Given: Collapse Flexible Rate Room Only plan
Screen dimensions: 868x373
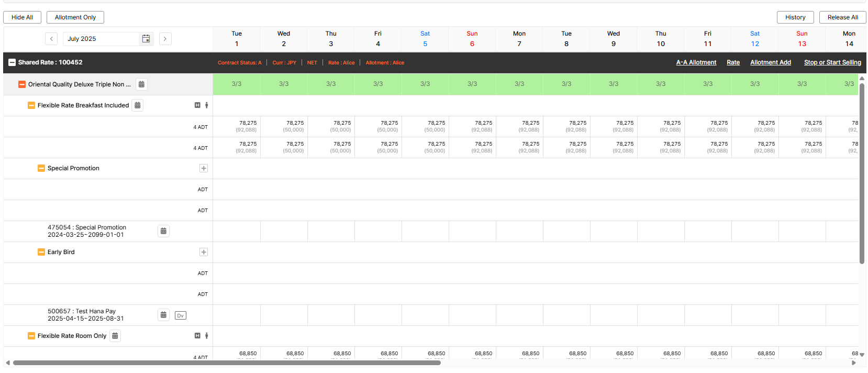Looking at the screenshot, I should tap(31, 336).
